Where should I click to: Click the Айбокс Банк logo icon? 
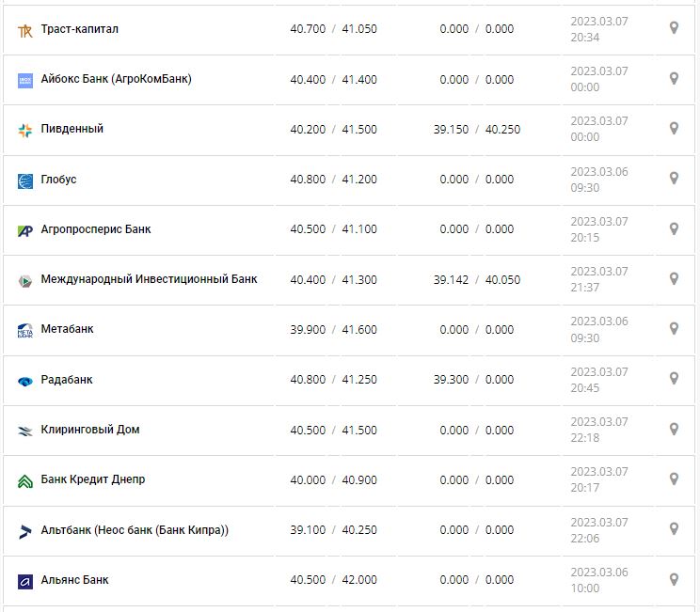pos(25,80)
